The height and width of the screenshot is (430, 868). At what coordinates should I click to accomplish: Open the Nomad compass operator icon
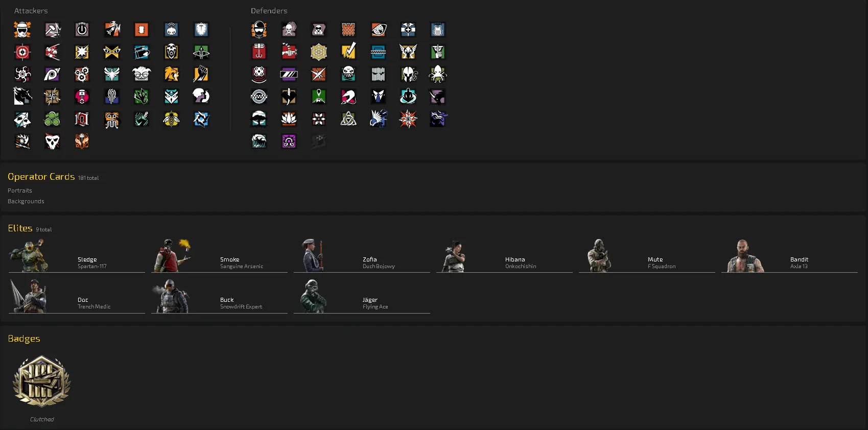(52, 97)
